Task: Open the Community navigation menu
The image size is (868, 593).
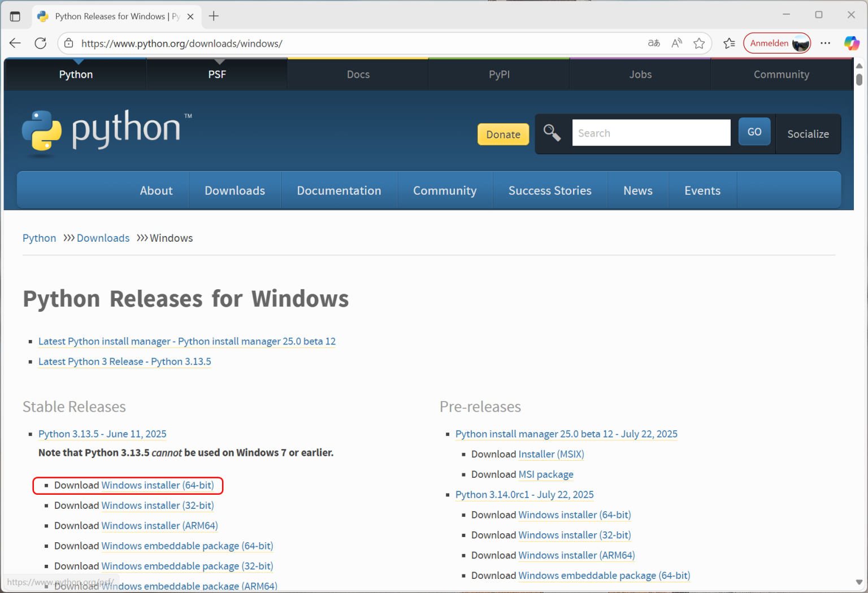Action: click(445, 190)
